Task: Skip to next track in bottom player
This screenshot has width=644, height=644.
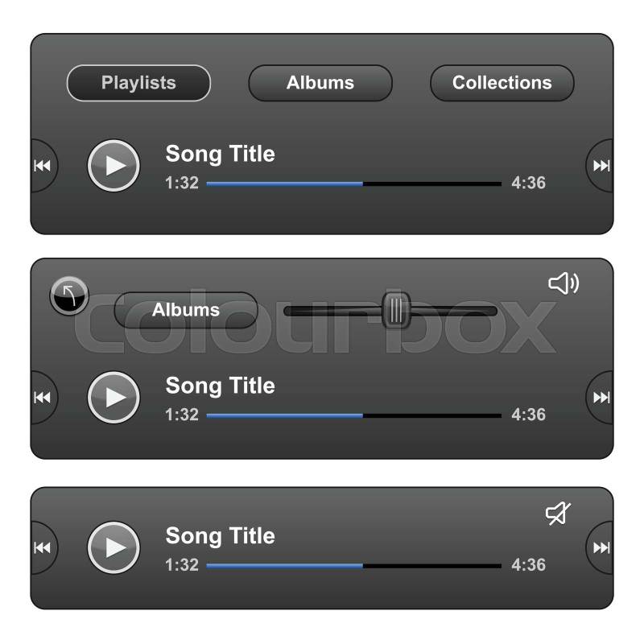Action: (601, 547)
